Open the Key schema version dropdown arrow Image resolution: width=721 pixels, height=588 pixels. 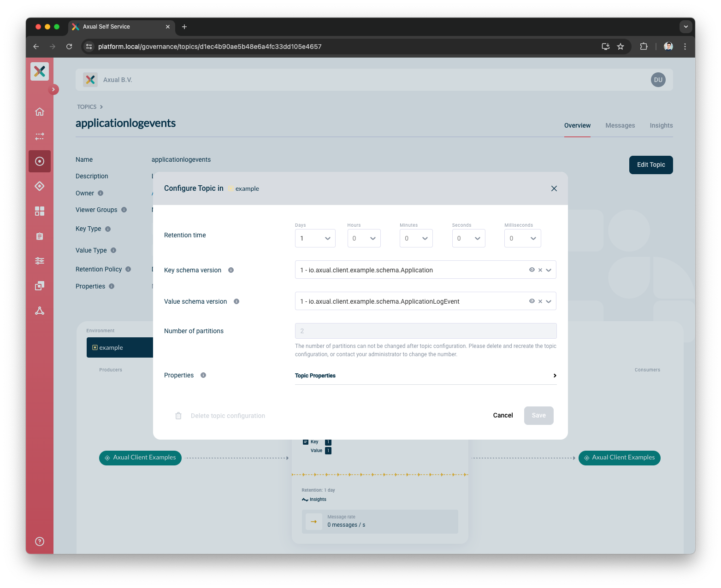tap(549, 270)
